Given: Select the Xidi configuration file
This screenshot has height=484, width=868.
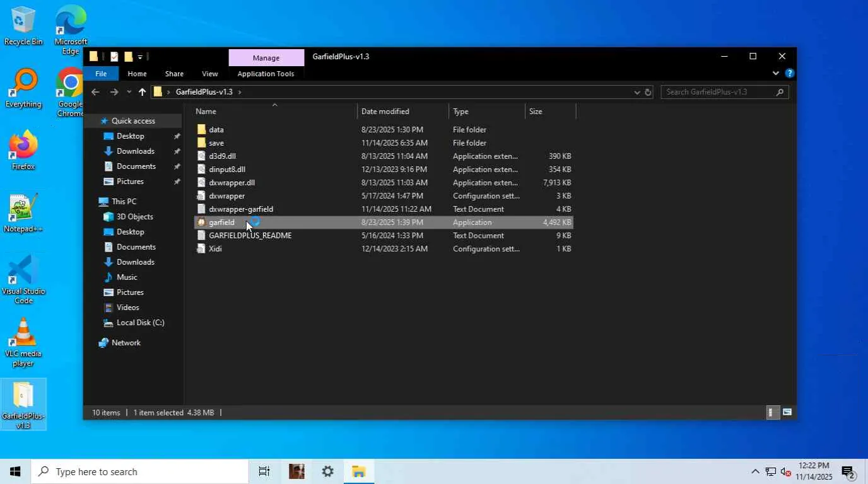Looking at the screenshot, I should pos(384,249).
